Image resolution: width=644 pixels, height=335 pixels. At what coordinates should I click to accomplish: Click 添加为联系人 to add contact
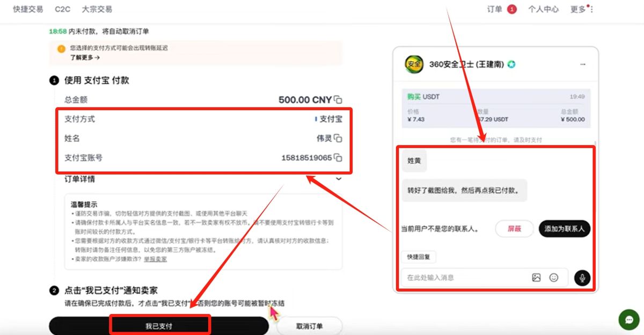click(563, 229)
